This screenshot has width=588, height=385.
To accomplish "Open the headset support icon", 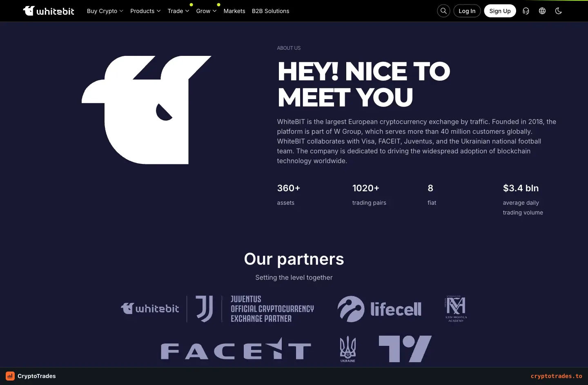I will pos(526,11).
